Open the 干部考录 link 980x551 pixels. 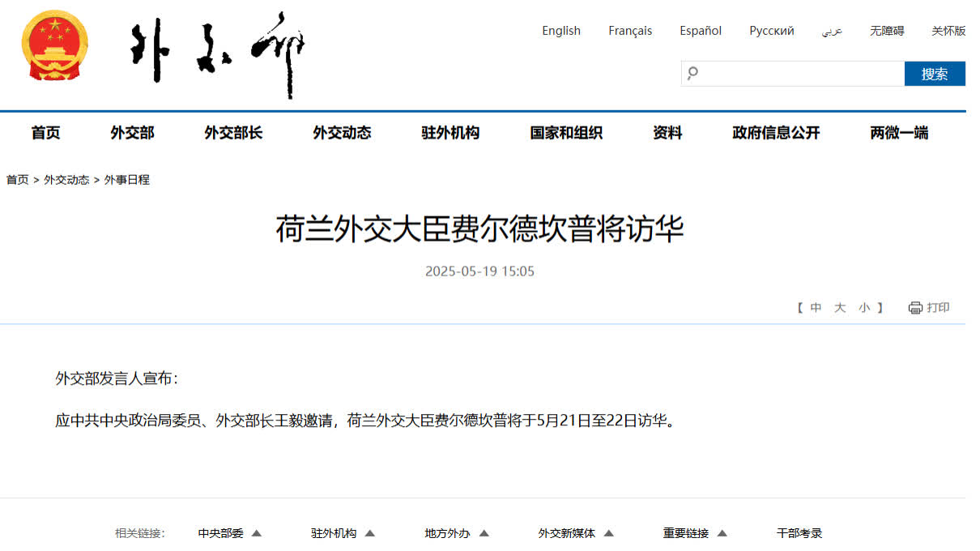tap(799, 533)
